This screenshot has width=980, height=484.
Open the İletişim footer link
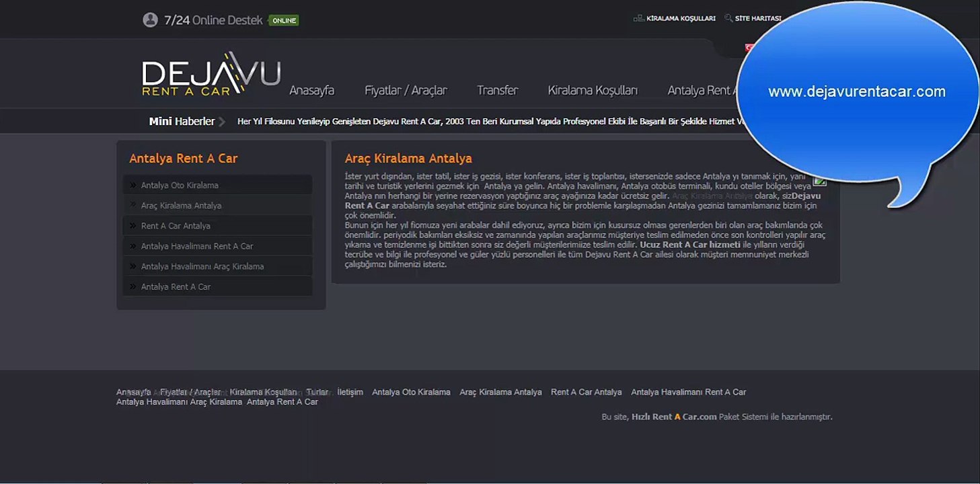coord(350,392)
